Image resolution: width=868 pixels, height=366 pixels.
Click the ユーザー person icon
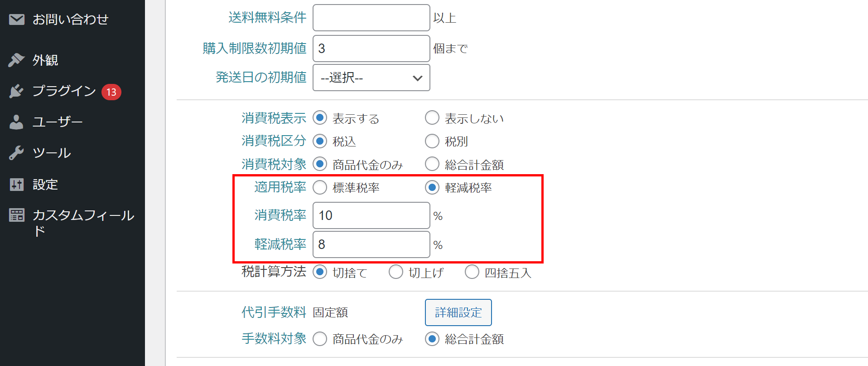16,122
